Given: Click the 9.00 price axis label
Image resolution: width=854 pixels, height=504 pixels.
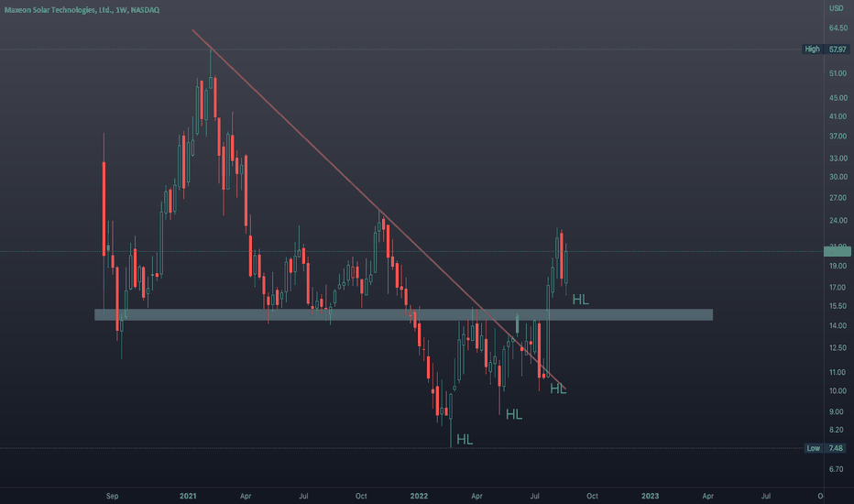Looking at the screenshot, I should pyautogui.click(x=837, y=411).
